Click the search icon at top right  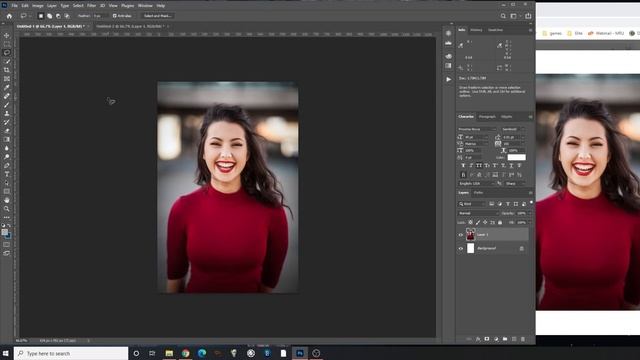pyautogui.click(x=503, y=16)
